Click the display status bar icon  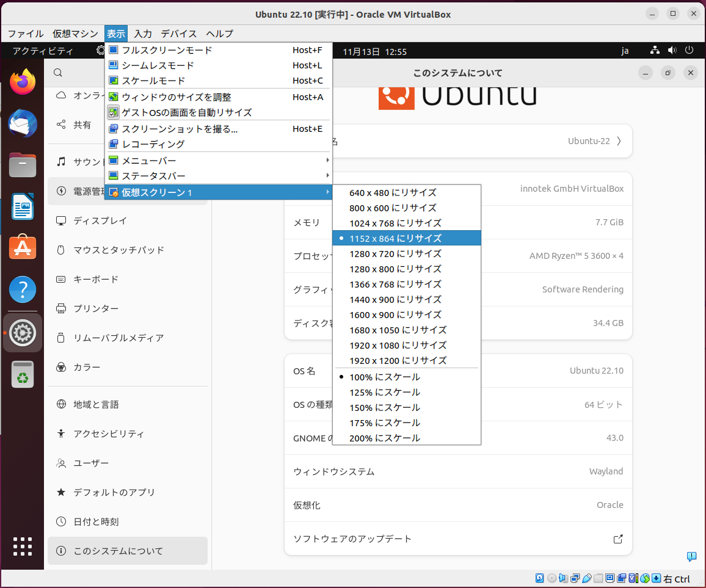pyautogui.click(x=610, y=579)
